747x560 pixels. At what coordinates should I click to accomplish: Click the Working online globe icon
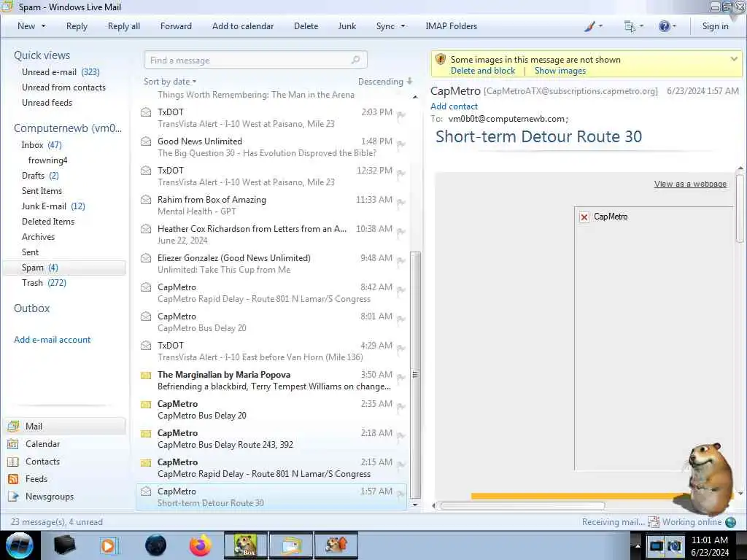pyautogui.click(x=731, y=522)
